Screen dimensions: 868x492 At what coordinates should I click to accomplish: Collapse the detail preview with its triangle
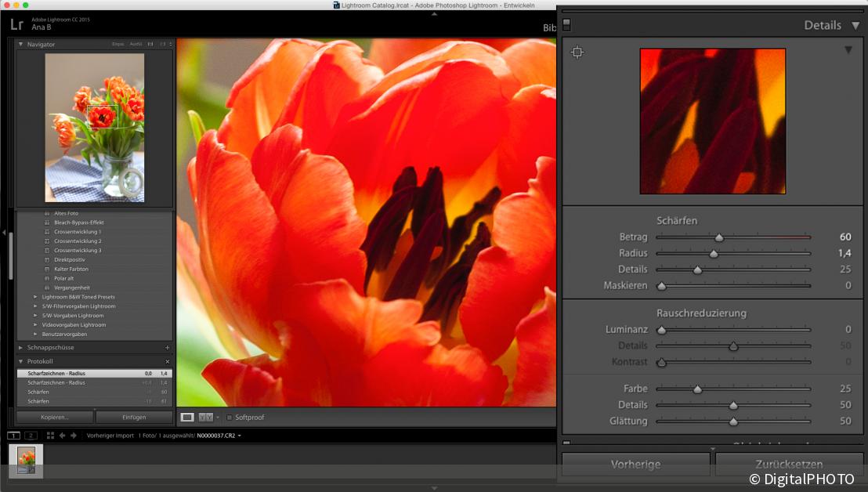pos(848,50)
